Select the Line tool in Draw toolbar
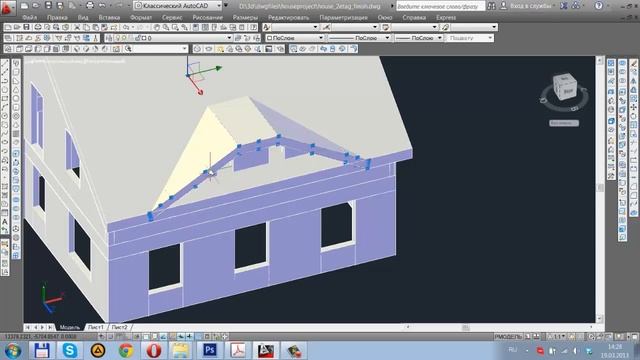 (x=5, y=64)
